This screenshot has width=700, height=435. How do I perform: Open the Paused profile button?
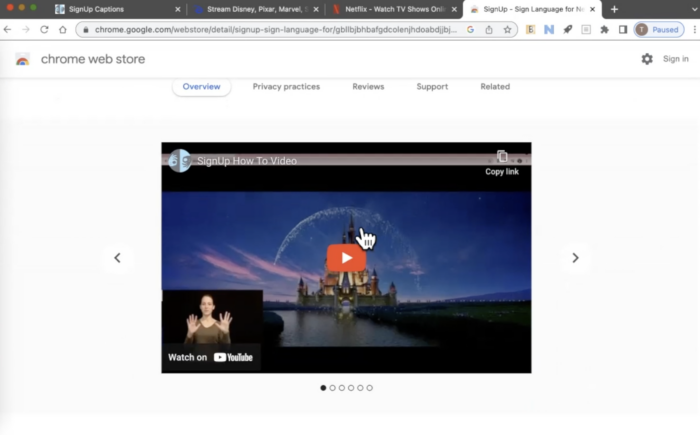click(659, 29)
